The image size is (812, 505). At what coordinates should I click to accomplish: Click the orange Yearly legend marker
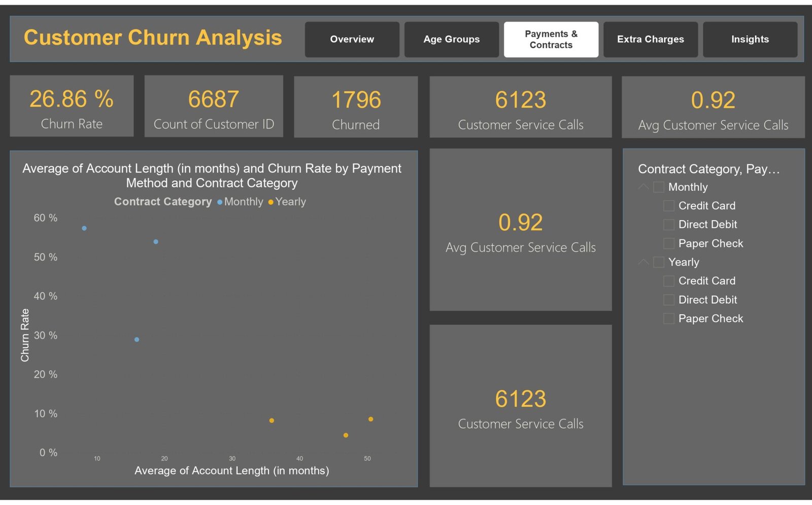pos(271,202)
